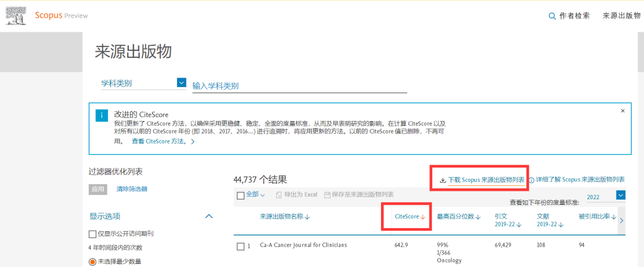The width and height of the screenshot is (644, 267).
Task: Tick the 全部 select-all checkbox
Action: (x=241, y=196)
